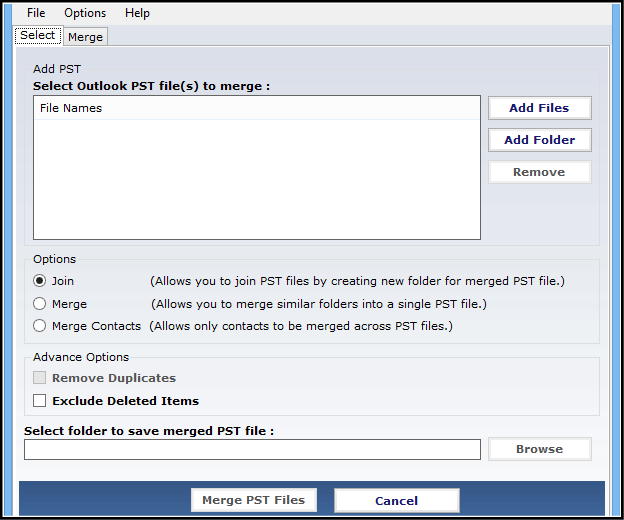This screenshot has width=624, height=520.
Task: Click the save folder path field
Action: click(x=252, y=450)
